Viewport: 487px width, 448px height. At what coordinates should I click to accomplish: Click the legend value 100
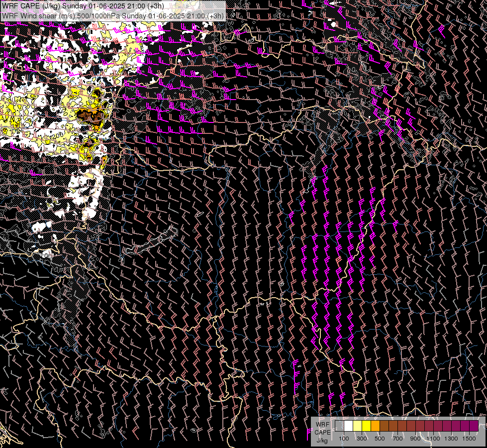(x=344, y=439)
